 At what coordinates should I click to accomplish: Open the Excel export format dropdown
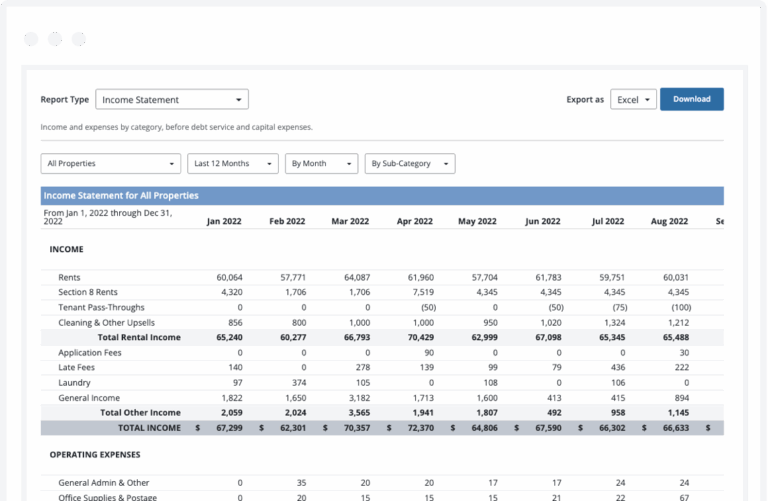coord(633,100)
